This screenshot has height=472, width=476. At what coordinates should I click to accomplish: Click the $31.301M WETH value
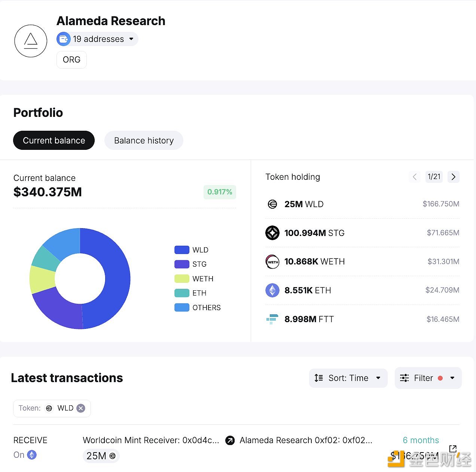443,261
